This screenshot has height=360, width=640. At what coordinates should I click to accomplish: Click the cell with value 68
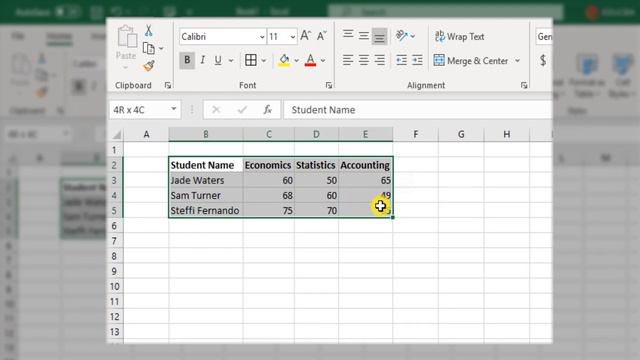tap(268, 195)
